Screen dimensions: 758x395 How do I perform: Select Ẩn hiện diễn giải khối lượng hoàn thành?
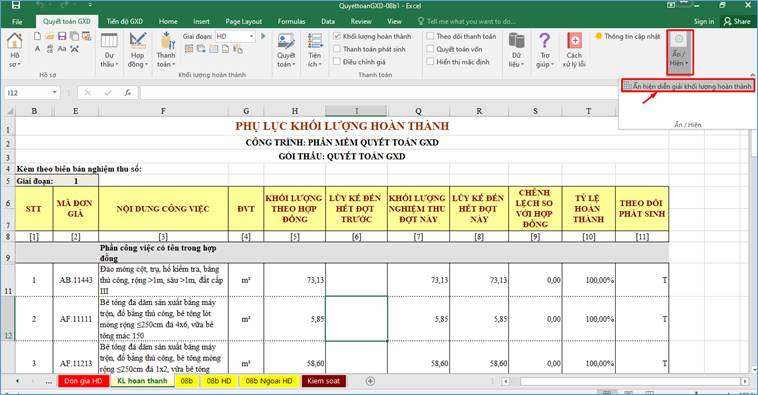688,86
